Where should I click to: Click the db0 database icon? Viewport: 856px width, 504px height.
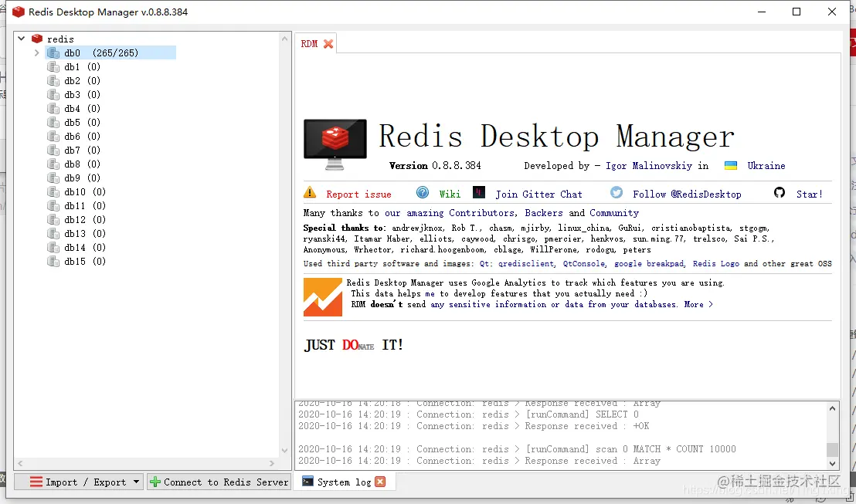(x=53, y=53)
